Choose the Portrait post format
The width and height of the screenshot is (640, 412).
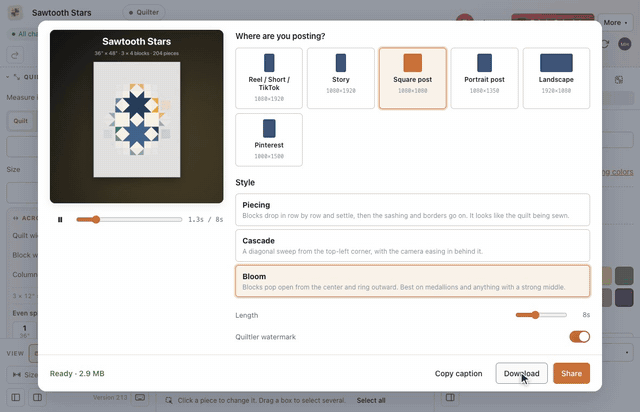pos(484,78)
